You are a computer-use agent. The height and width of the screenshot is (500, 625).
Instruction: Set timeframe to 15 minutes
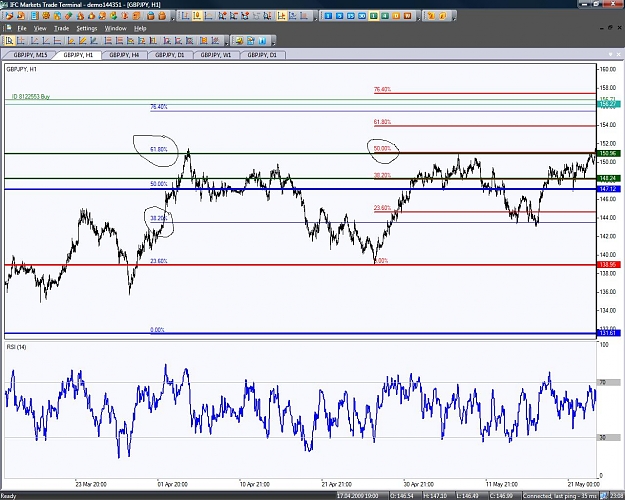(x=350, y=16)
